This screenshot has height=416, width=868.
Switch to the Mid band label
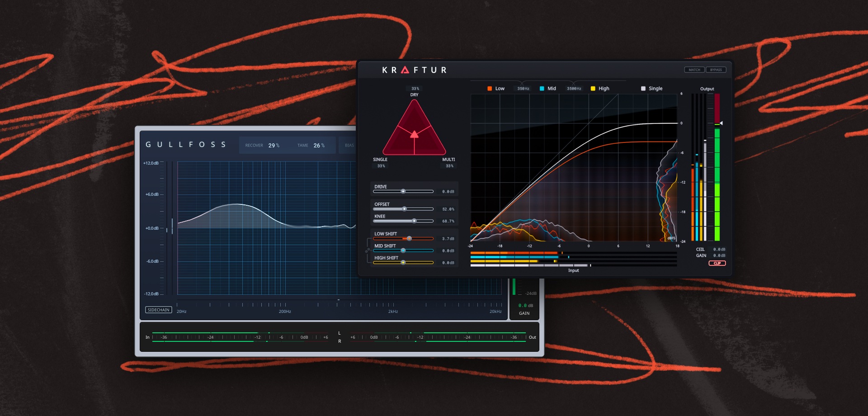tap(551, 88)
